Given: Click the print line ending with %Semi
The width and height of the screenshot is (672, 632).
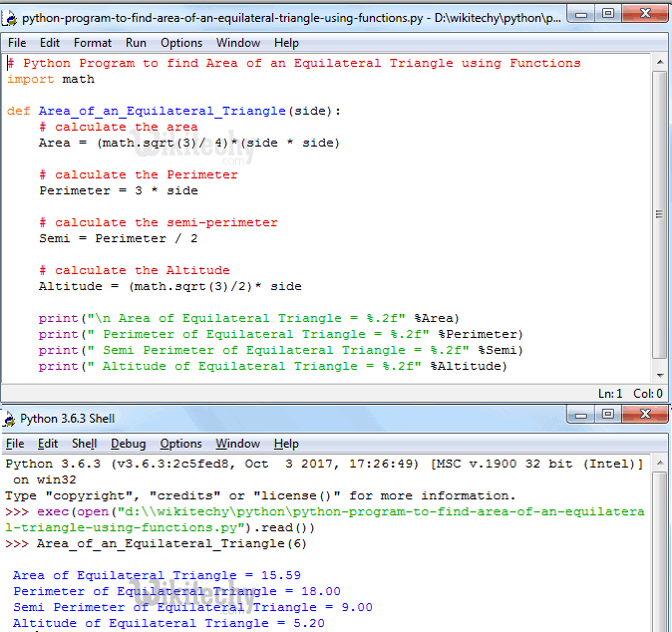Looking at the screenshot, I should coord(281,350).
